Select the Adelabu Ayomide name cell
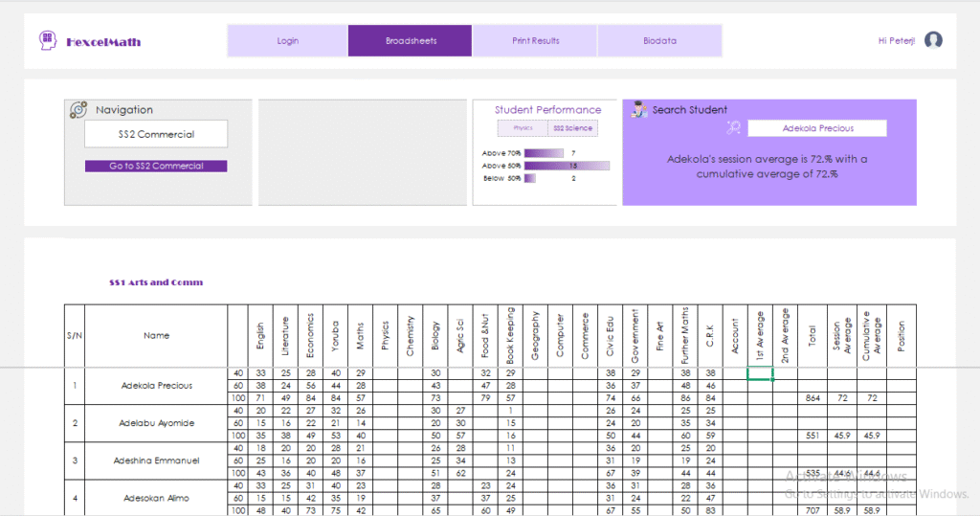Viewport: 980px width, 516px height. click(156, 422)
